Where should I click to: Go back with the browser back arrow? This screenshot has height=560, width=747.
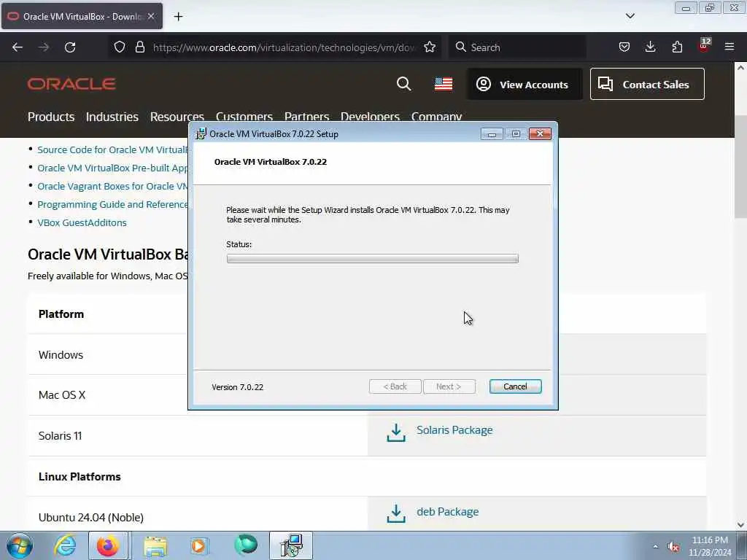pos(18,47)
